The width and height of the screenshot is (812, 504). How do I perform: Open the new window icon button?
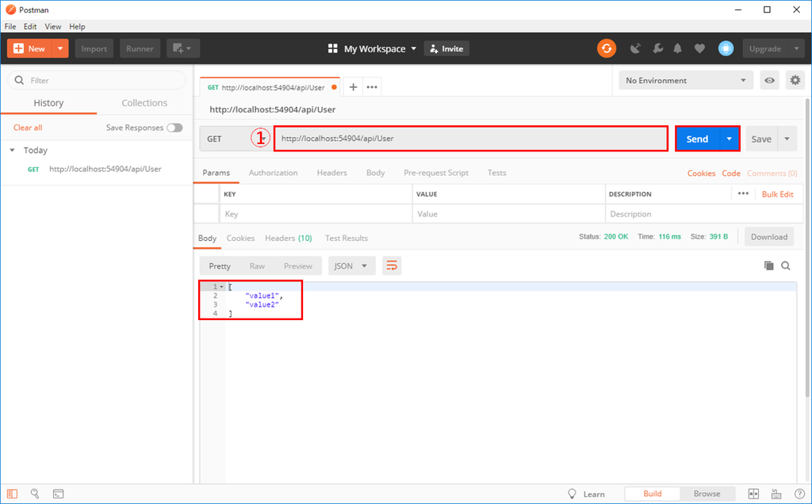[183, 48]
